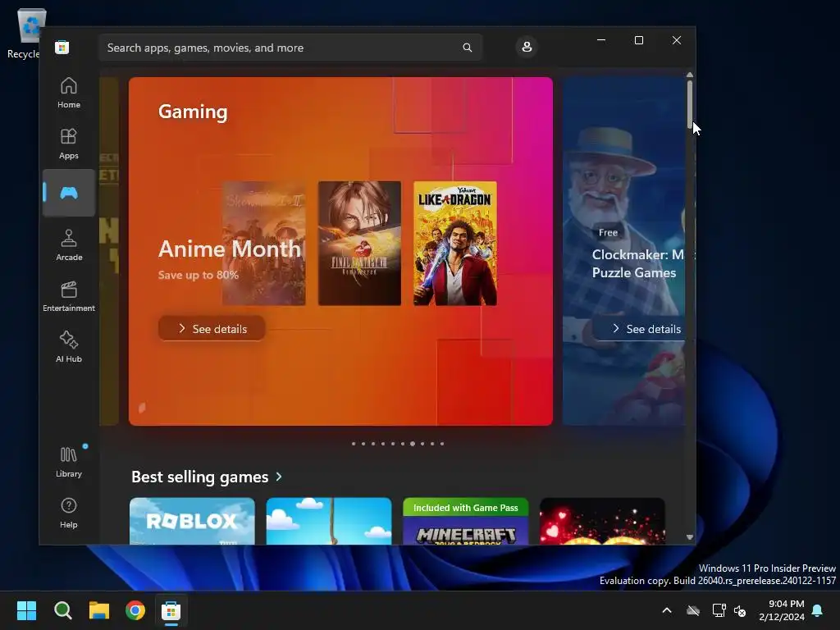Screen dimensions: 840x630
Task: Open the Entertainment section
Action: (69, 296)
